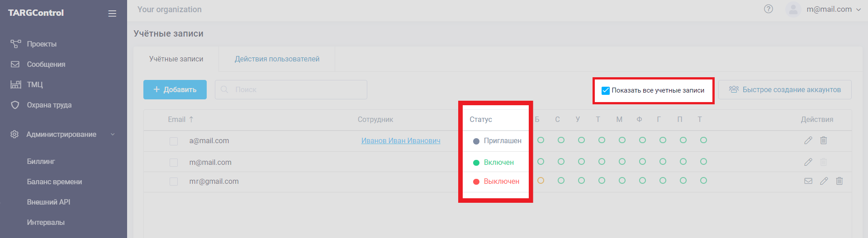Check the row checkbox for a@mail.com

(x=174, y=141)
